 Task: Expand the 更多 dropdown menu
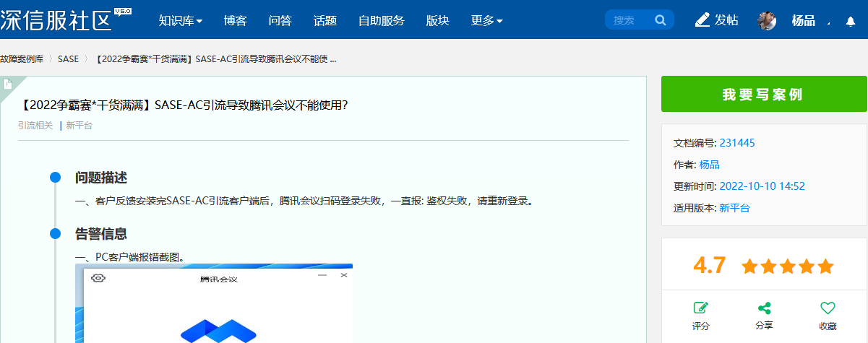486,20
